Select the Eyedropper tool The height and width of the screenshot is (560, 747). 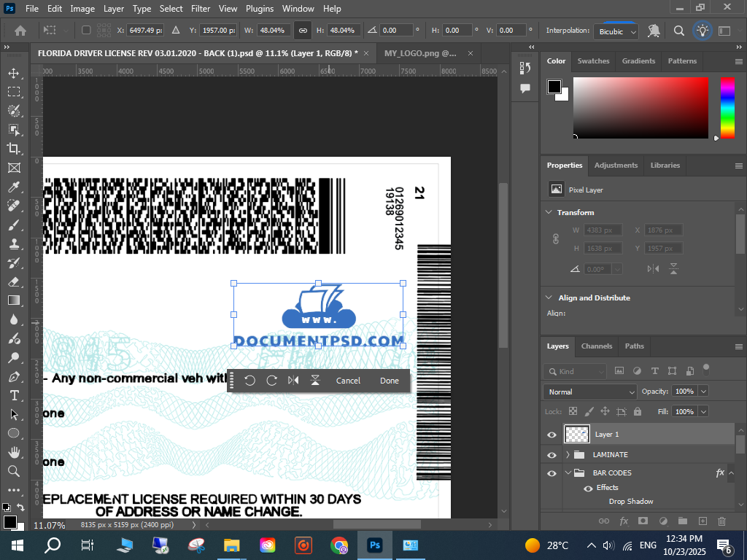[x=14, y=187]
